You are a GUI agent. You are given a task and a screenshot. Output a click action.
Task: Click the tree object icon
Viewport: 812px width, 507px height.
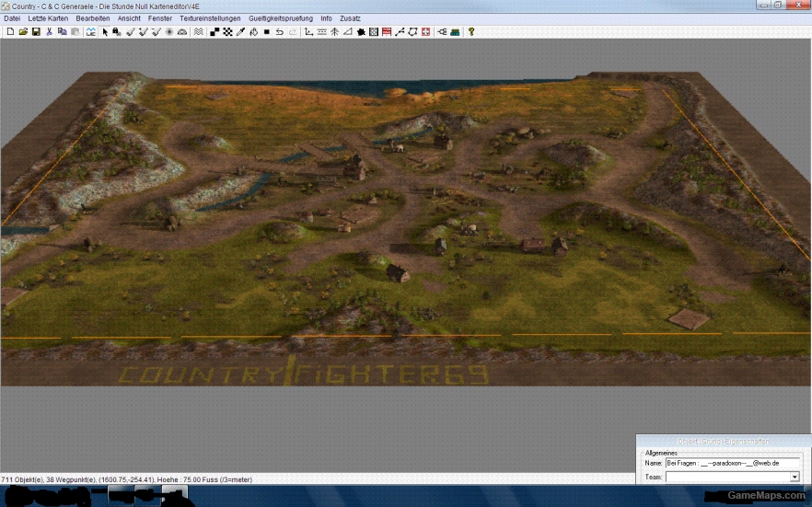point(334,32)
